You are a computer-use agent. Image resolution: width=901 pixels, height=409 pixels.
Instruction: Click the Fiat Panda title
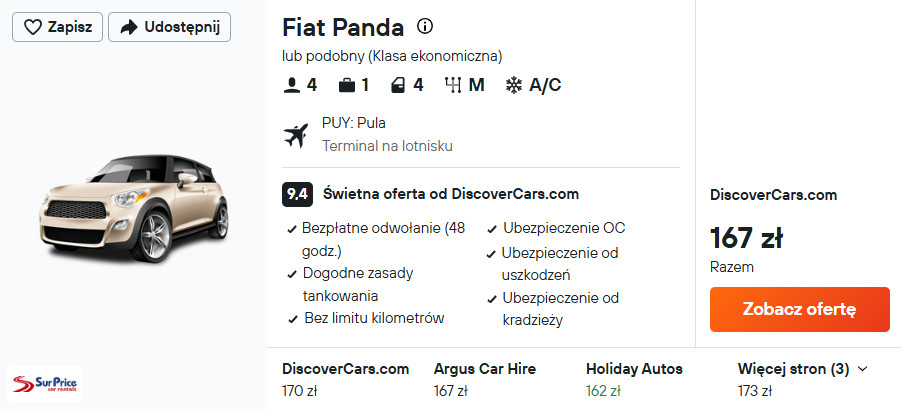click(343, 27)
